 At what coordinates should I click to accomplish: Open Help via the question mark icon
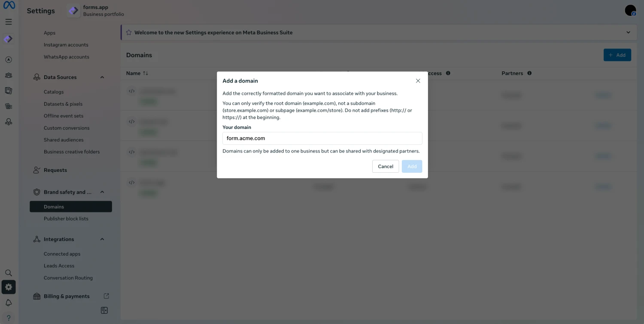[9, 318]
